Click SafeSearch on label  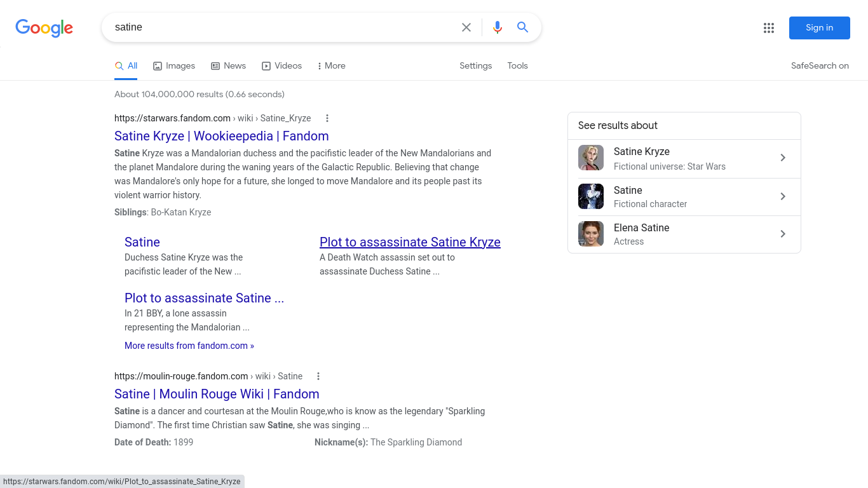click(820, 66)
